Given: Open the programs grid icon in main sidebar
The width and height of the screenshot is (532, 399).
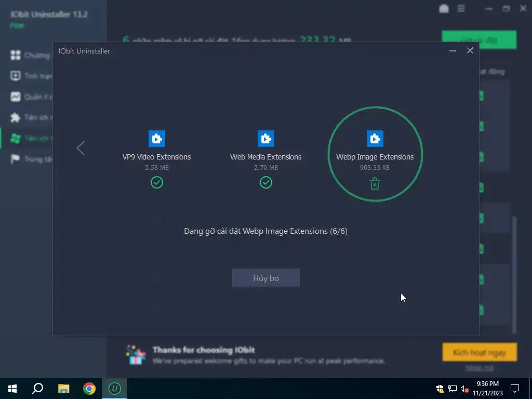Looking at the screenshot, I should [x=15, y=55].
